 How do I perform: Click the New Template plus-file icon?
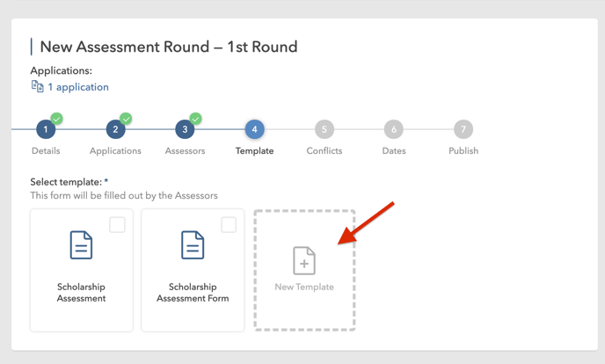[304, 260]
